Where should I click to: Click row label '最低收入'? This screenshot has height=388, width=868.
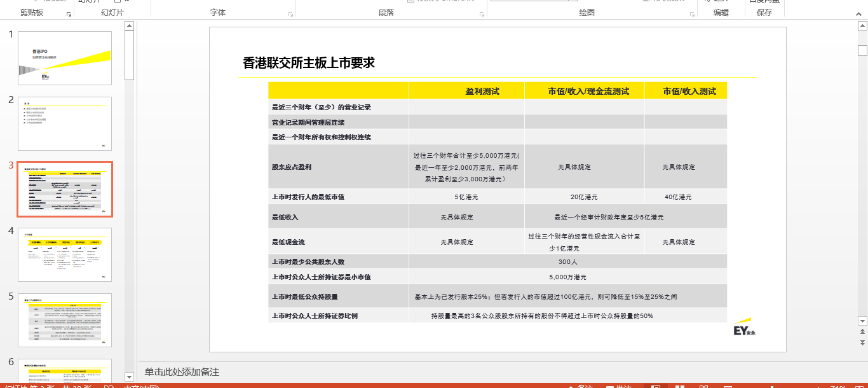285,217
